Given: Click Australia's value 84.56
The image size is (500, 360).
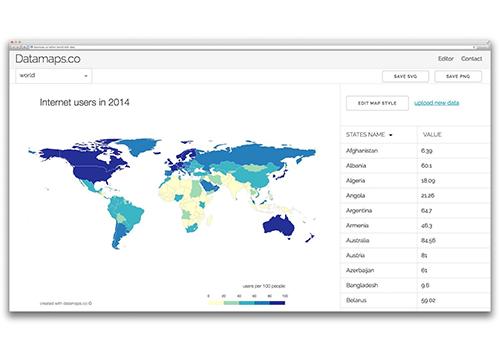Looking at the screenshot, I should [428, 240].
